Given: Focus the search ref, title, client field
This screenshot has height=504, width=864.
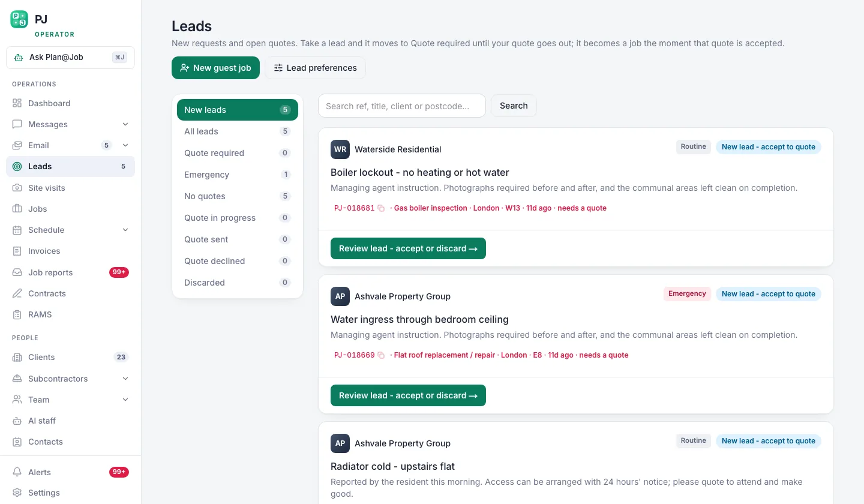Looking at the screenshot, I should point(402,106).
